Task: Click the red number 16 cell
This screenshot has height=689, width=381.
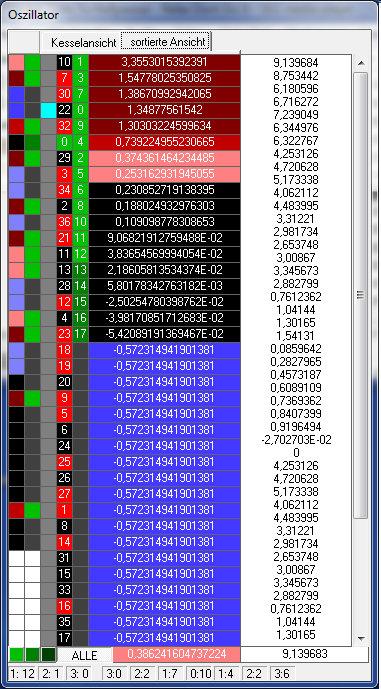Action: point(65,606)
